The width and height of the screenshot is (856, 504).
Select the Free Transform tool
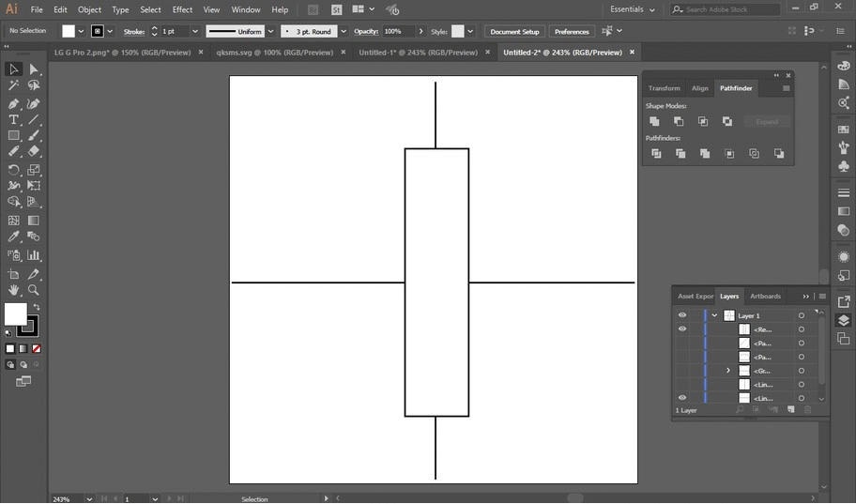tap(34, 186)
